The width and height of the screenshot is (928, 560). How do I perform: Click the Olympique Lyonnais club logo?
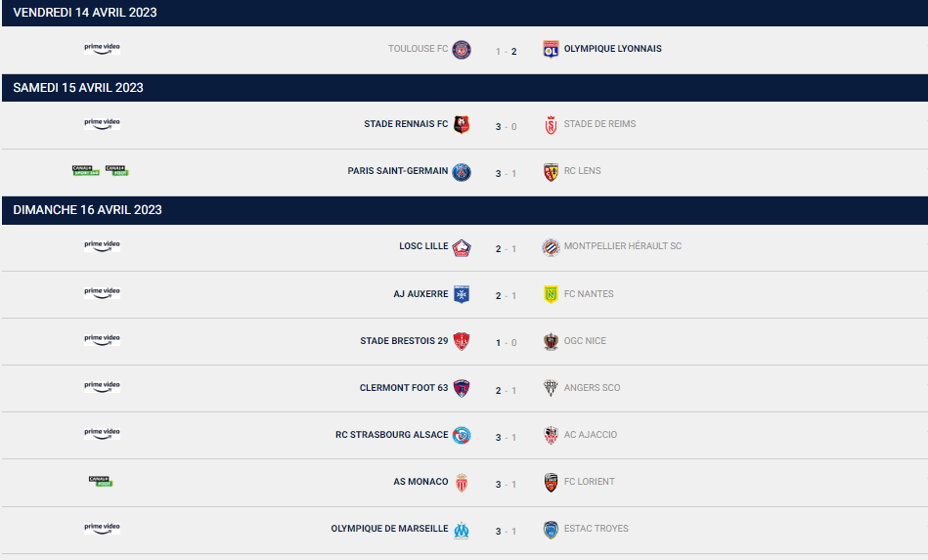(x=551, y=49)
